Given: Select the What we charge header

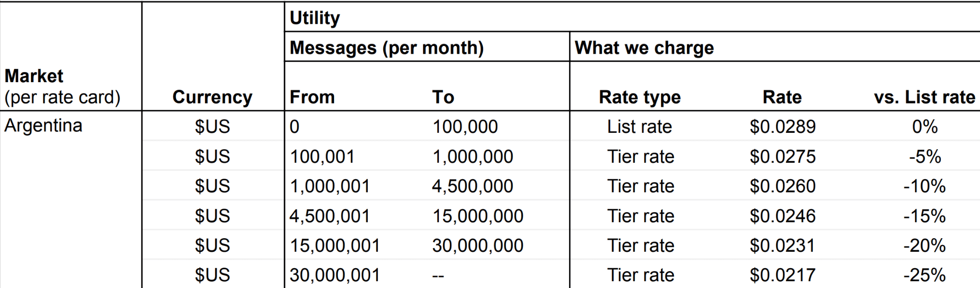Looking at the screenshot, I should pos(644,48).
